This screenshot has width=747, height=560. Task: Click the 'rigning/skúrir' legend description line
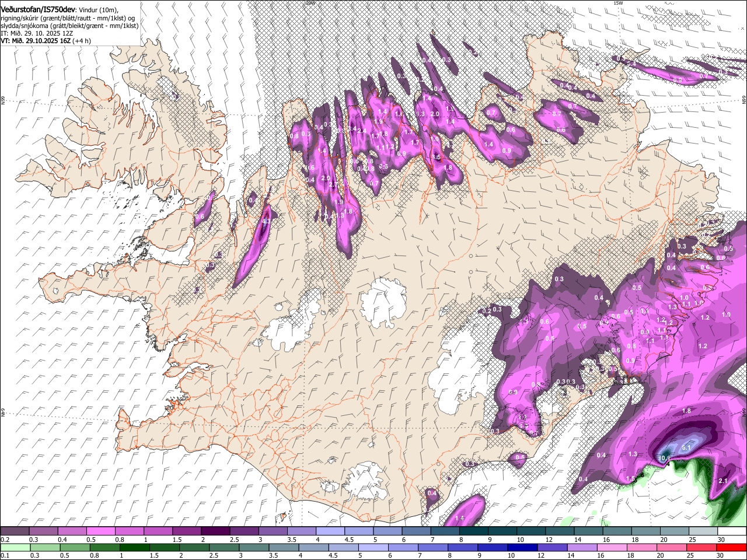coord(69,18)
